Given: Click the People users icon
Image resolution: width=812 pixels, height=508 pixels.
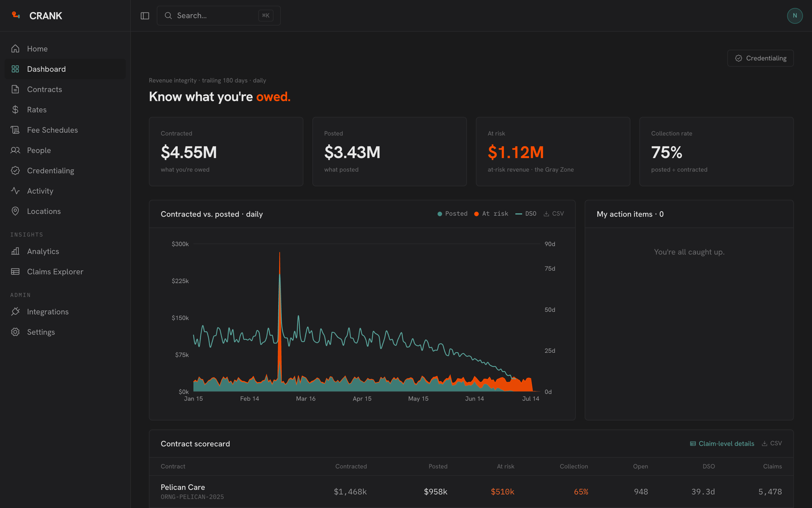Looking at the screenshot, I should [x=15, y=150].
